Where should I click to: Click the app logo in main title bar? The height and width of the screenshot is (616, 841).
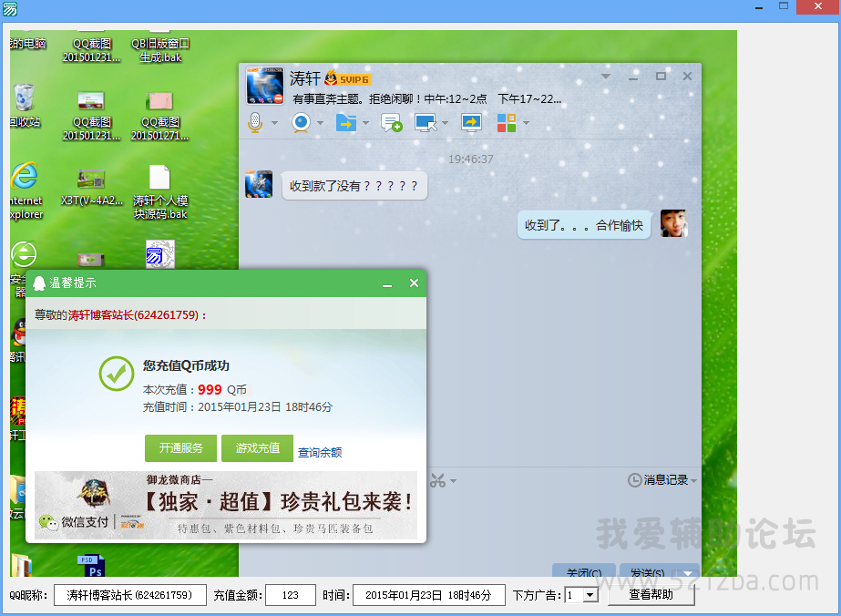pyautogui.click(x=10, y=8)
